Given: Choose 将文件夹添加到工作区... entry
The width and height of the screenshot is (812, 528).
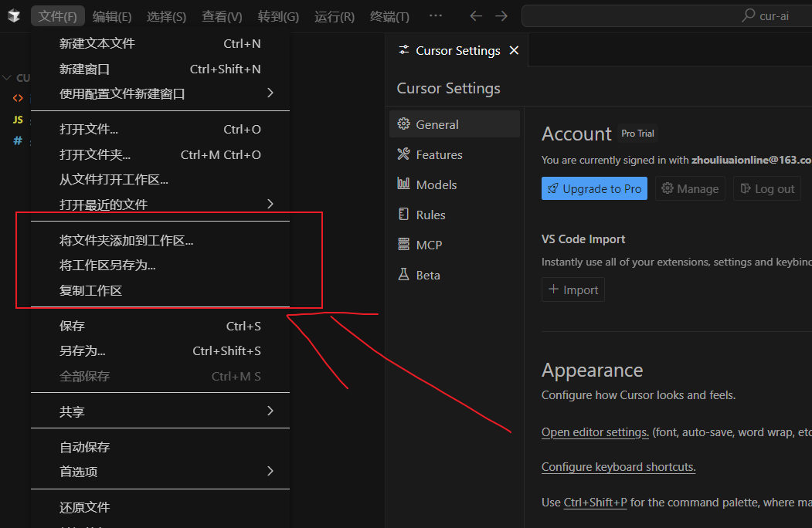Looking at the screenshot, I should coord(160,240).
